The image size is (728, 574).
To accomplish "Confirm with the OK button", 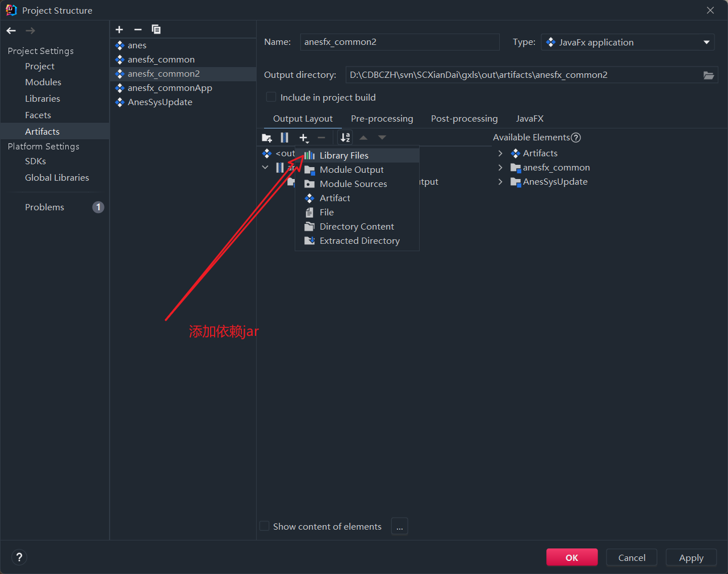I will point(572,558).
